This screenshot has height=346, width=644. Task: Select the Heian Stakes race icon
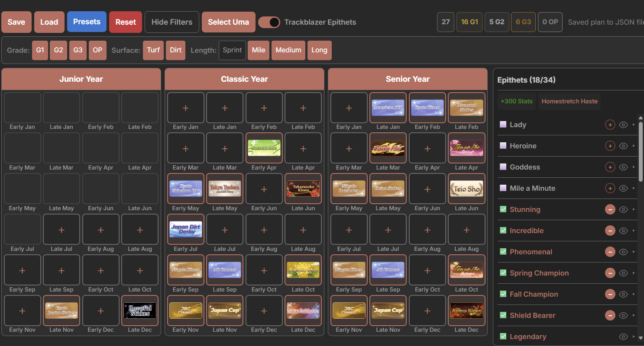click(388, 189)
